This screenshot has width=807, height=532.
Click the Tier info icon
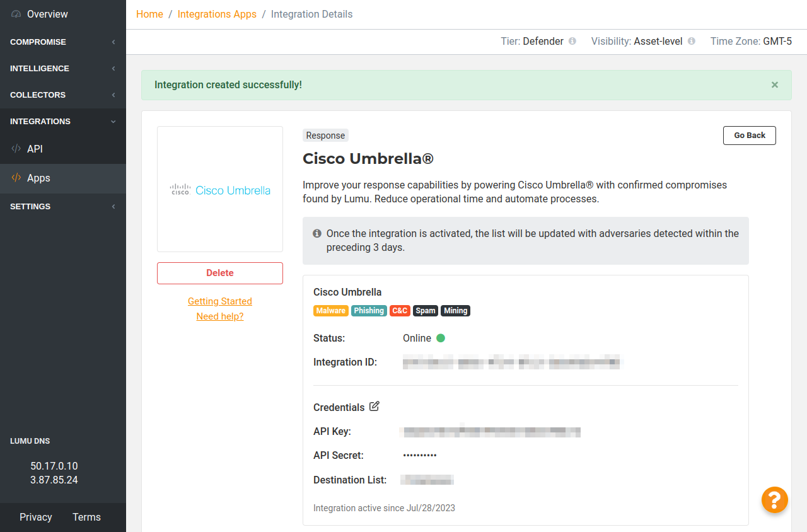(572, 41)
